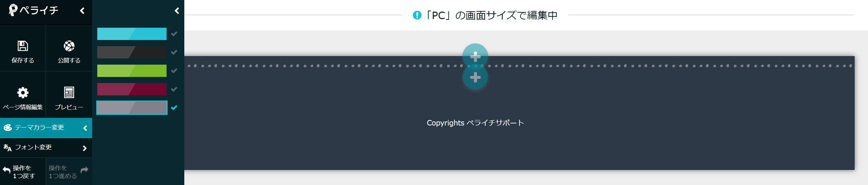Viewport: 868px width, 185px height.
Task: Collapse the main sidebar with left chevron
Action: [x=82, y=11]
